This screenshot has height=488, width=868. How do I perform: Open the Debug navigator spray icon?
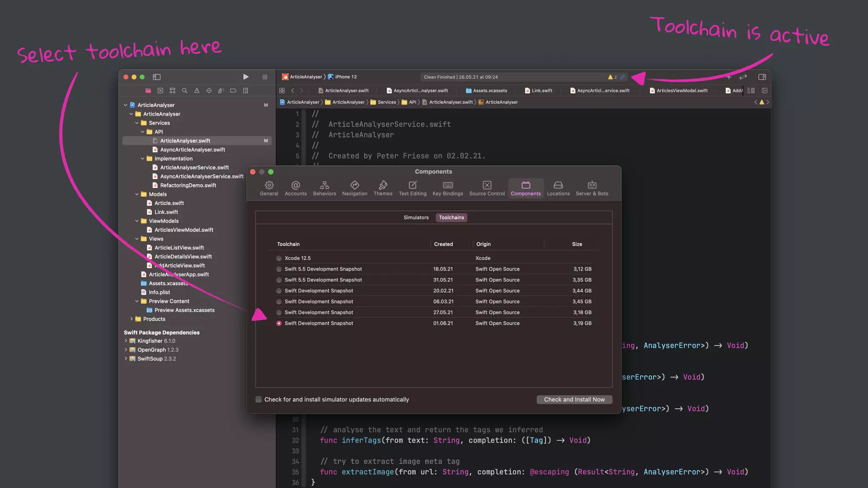(x=221, y=91)
